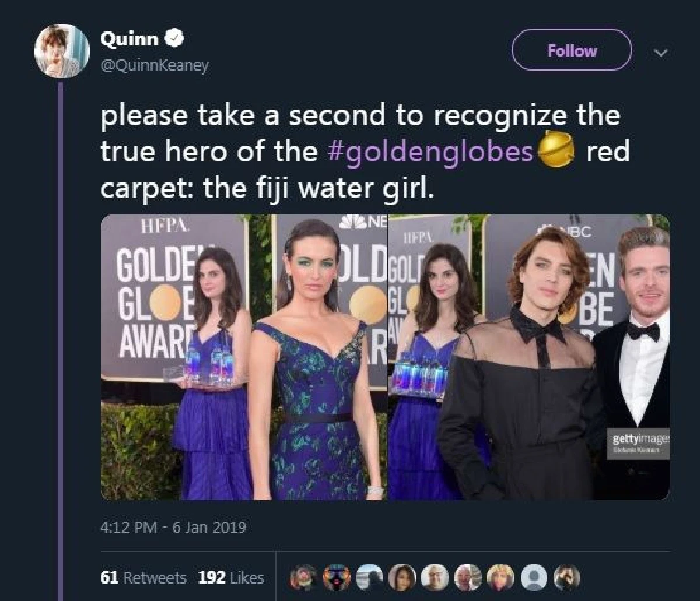View the 61 Retweets list
The height and width of the screenshot is (601, 700).
pyautogui.click(x=143, y=578)
